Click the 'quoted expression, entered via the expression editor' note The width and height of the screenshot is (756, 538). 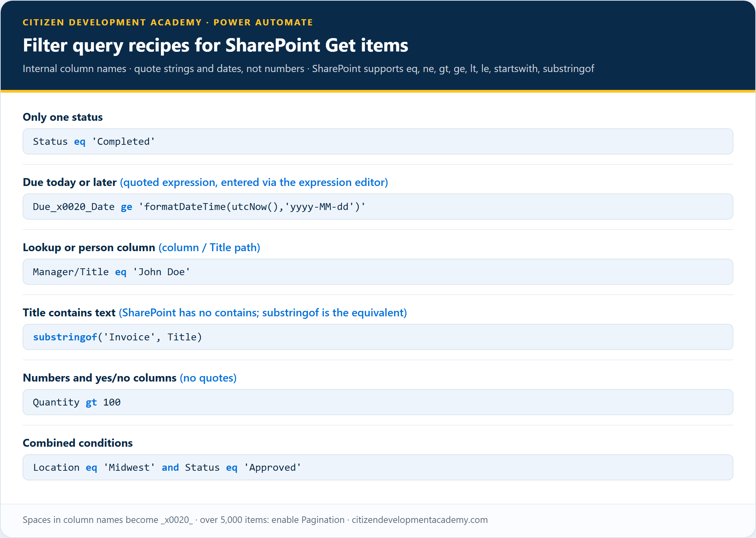click(254, 182)
